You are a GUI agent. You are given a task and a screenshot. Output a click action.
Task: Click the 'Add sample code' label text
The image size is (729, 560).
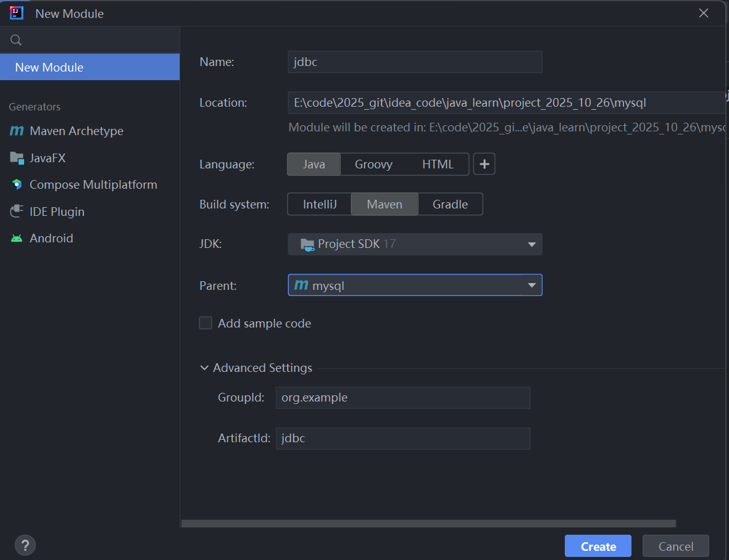pyautogui.click(x=264, y=323)
